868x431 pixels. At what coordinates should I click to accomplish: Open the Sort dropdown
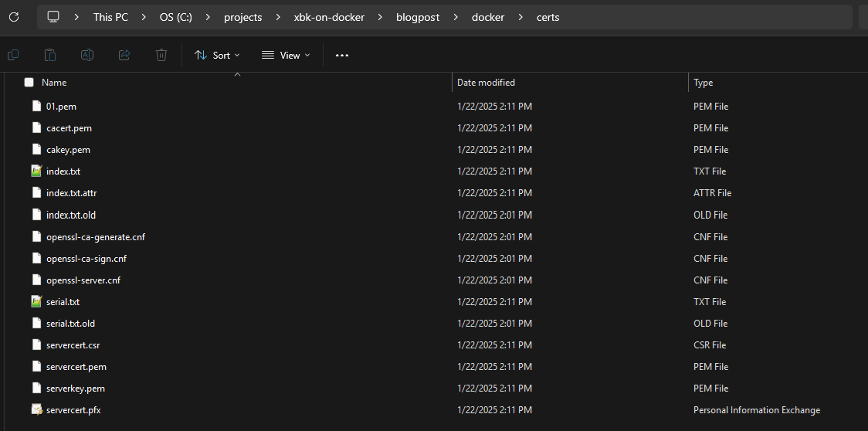click(x=217, y=55)
